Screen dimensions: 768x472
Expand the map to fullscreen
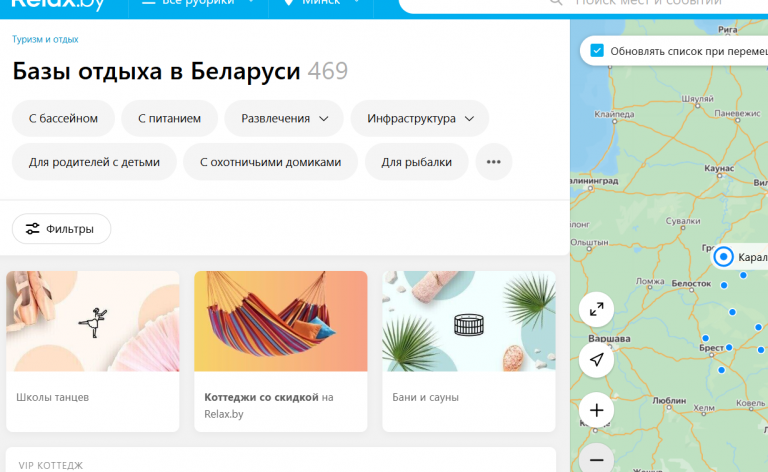pyautogui.click(x=597, y=309)
